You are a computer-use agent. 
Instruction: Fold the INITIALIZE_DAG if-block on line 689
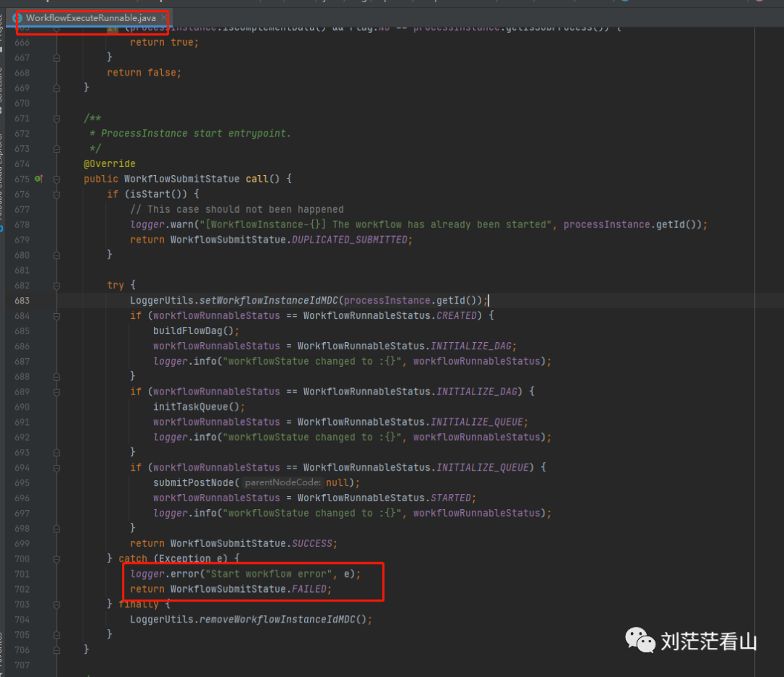(x=57, y=392)
